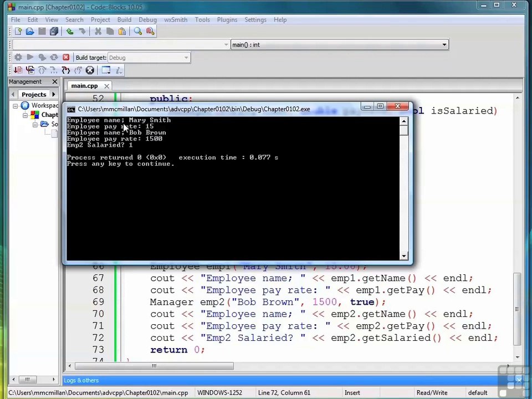
Task: Open the Build menu
Action: click(124, 20)
